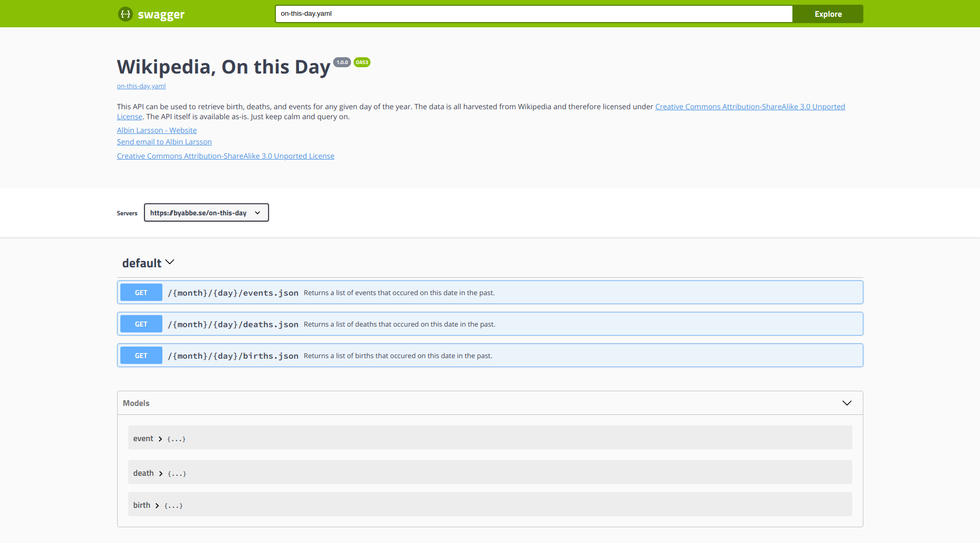Open the Creative Commons Unported License link below contact
Screen dimensions: 980x543
[x=225, y=156]
